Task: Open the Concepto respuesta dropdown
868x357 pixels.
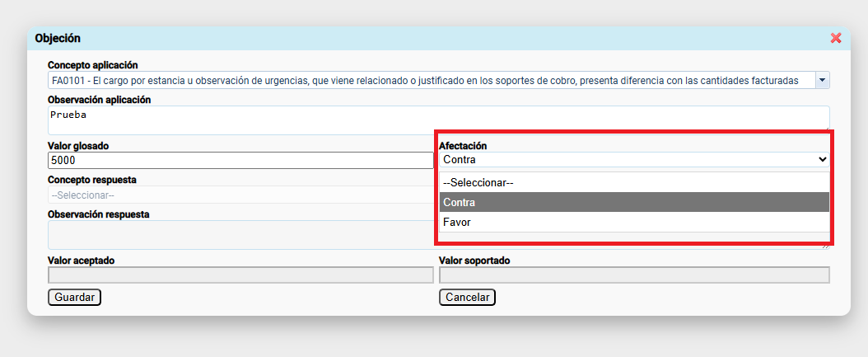Action: click(x=240, y=195)
